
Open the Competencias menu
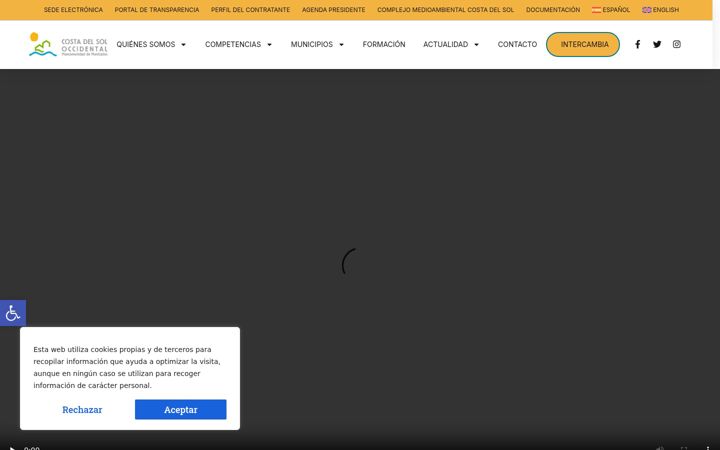tap(233, 44)
